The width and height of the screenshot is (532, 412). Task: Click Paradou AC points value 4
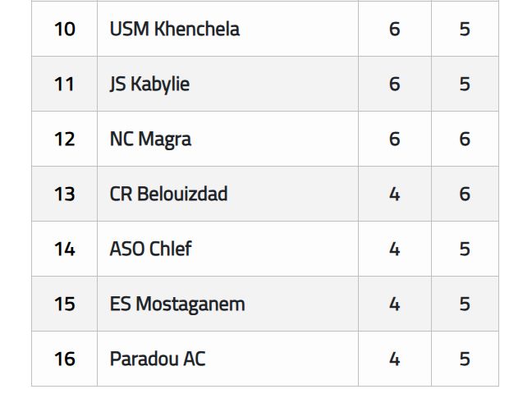[x=395, y=359]
